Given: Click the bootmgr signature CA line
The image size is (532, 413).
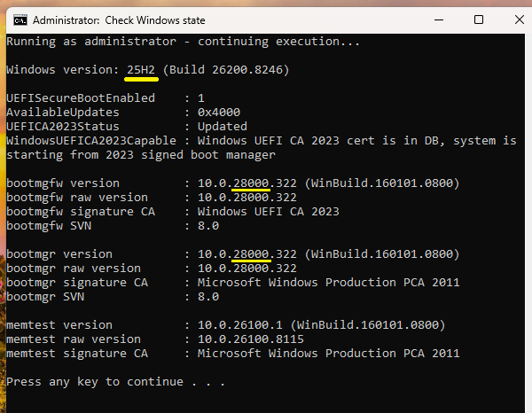Looking at the screenshot, I should click(231, 282).
